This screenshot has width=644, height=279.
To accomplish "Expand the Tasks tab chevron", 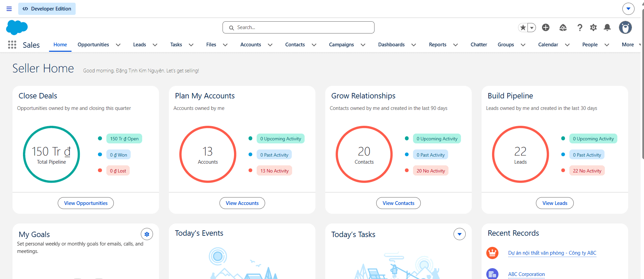I will 191,45.
